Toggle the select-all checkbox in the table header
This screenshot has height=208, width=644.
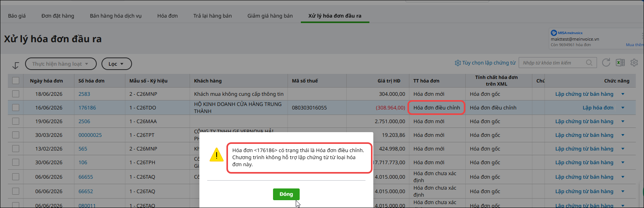pyautogui.click(x=16, y=81)
